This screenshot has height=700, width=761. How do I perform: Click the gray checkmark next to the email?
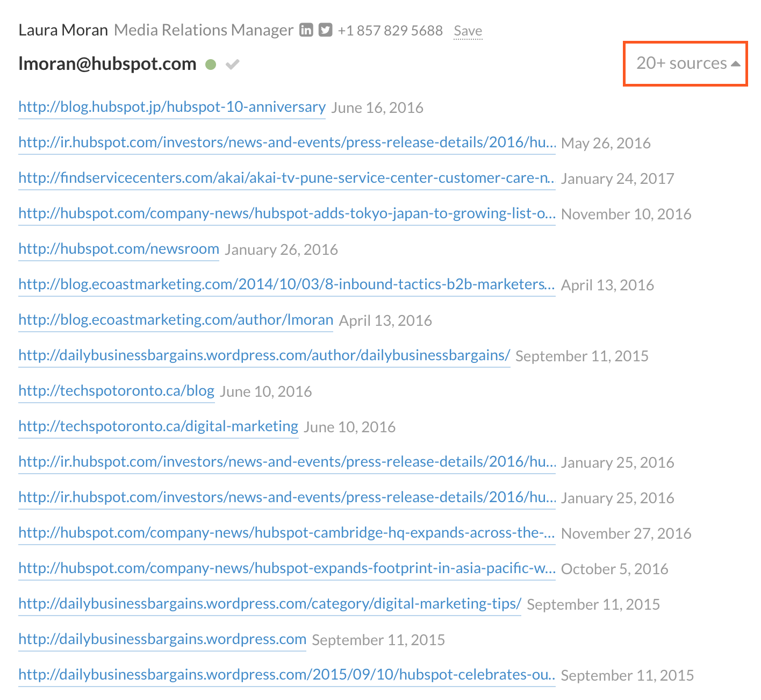click(x=232, y=65)
